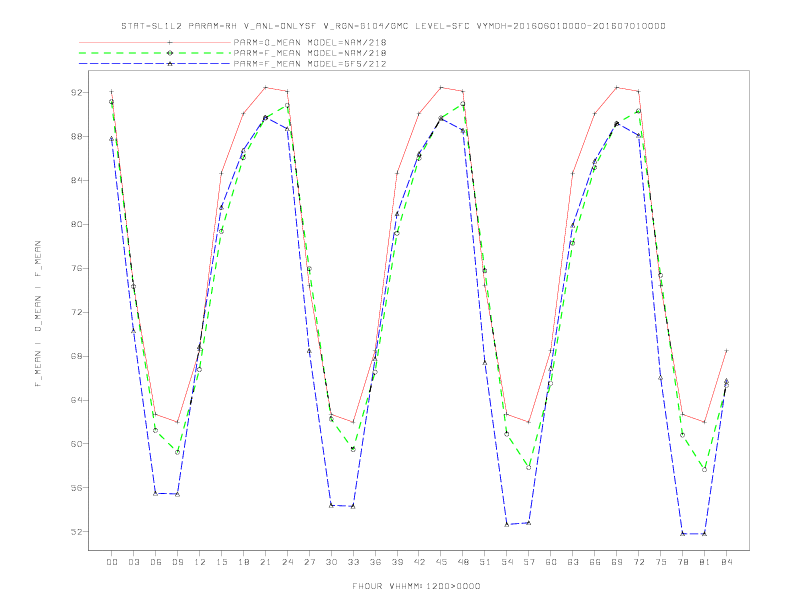
Task: Click x-axis forecast hour label 54
Action: coord(507,562)
